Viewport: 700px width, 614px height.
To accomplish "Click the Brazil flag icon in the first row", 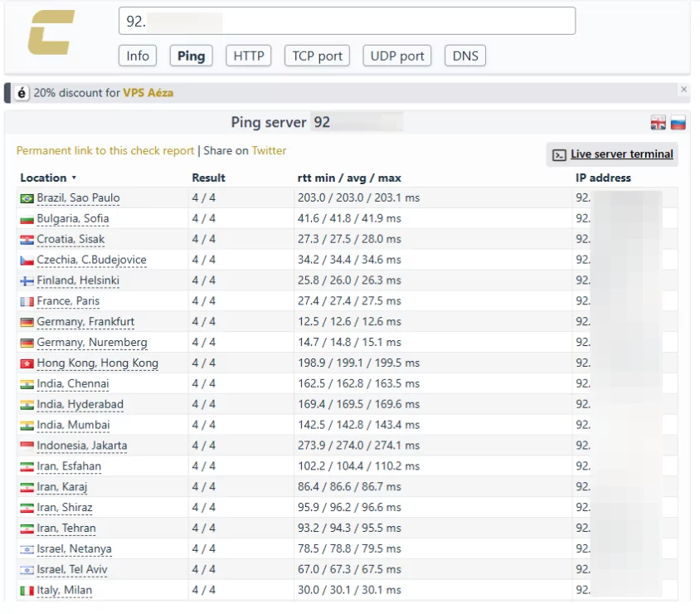I will pos(27,198).
